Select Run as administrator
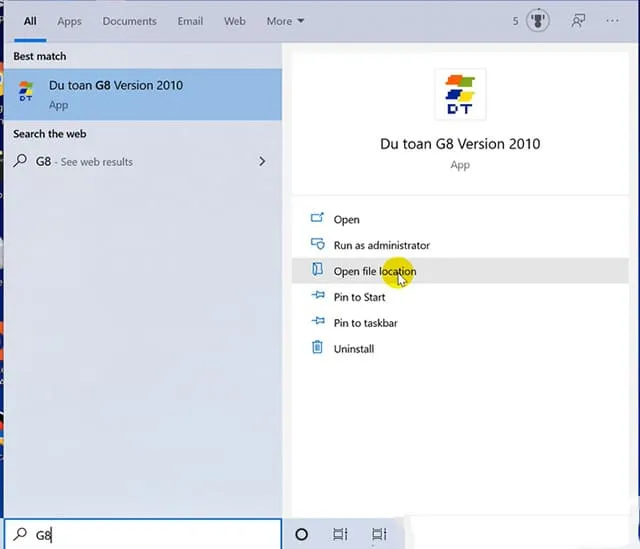The height and width of the screenshot is (549, 640). point(460,245)
